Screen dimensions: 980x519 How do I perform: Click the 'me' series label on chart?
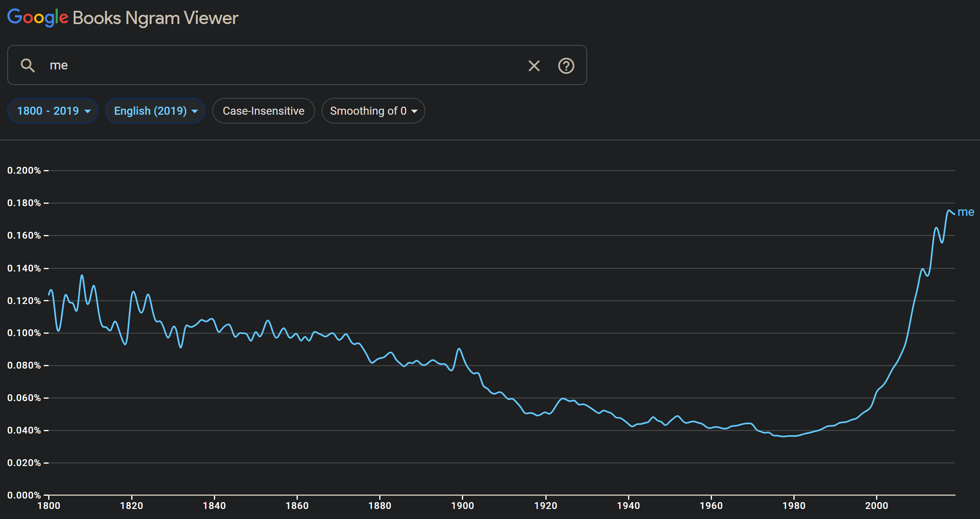click(966, 212)
